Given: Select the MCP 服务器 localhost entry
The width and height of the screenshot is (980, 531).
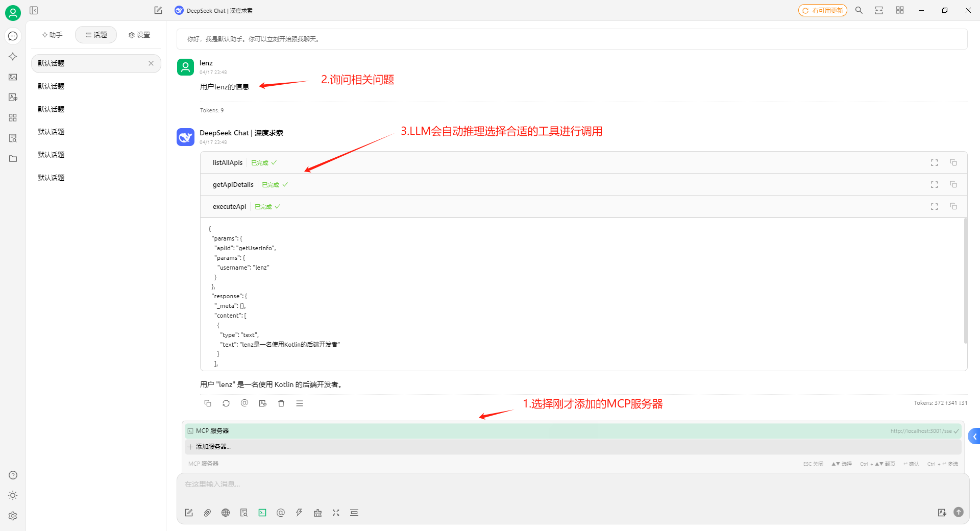Looking at the screenshot, I should pos(573,431).
